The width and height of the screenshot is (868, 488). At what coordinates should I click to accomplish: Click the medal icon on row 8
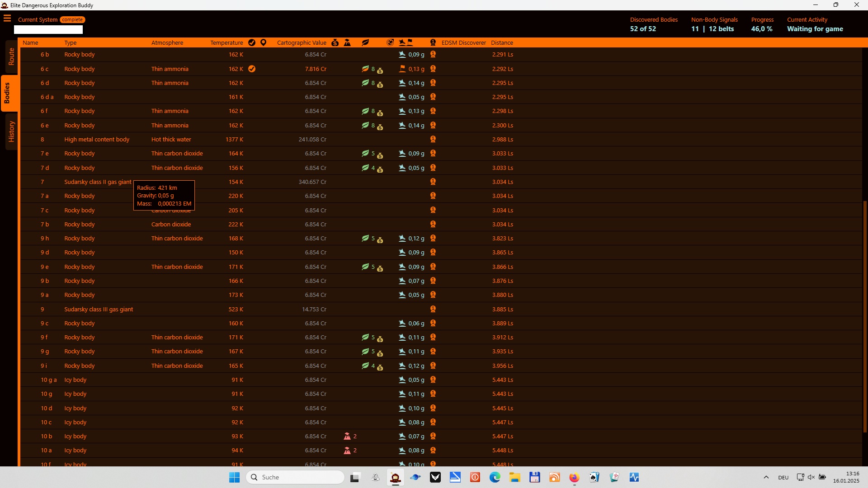[433, 139]
